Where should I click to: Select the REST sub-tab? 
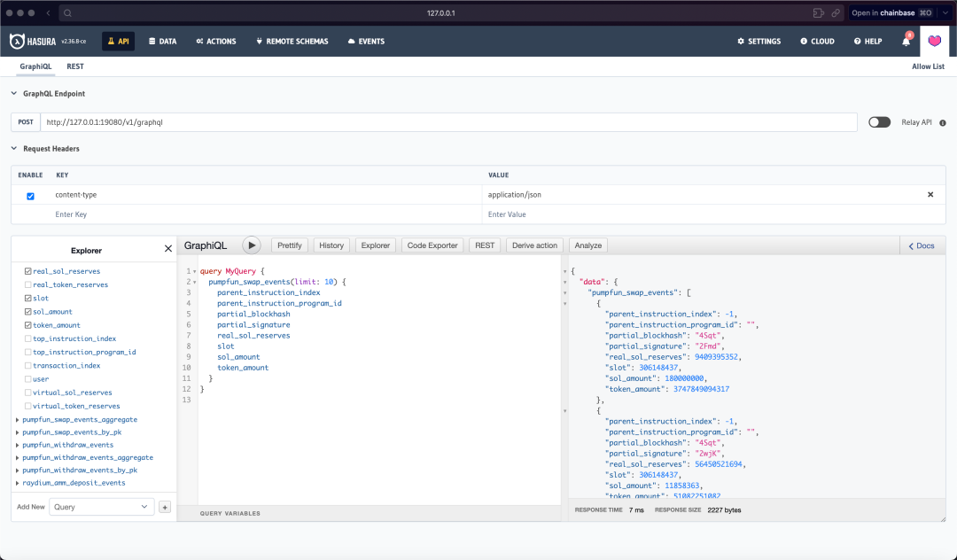tap(75, 66)
